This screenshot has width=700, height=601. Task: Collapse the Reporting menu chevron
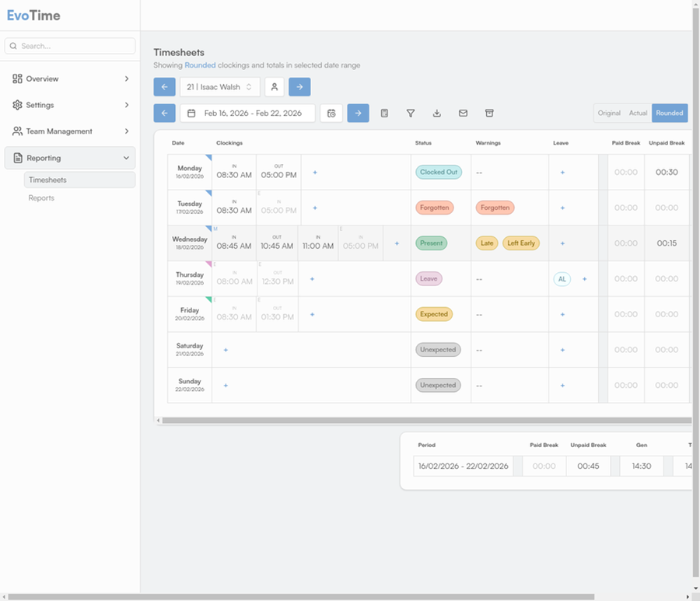[x=126, y=158]
